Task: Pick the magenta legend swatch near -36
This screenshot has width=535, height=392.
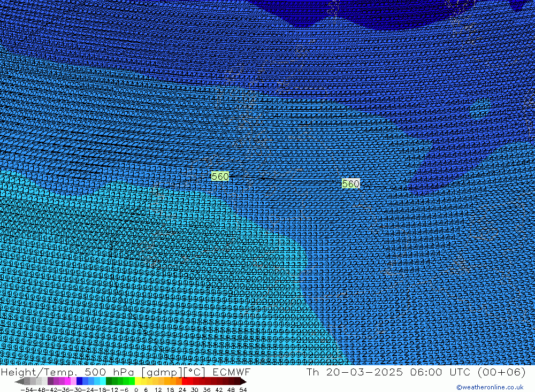Action: click(67, 381)
